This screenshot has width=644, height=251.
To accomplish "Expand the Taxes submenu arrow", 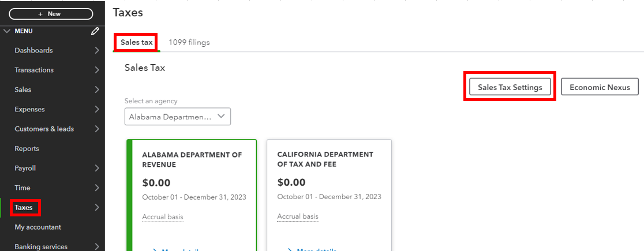I will coord(96,208).
